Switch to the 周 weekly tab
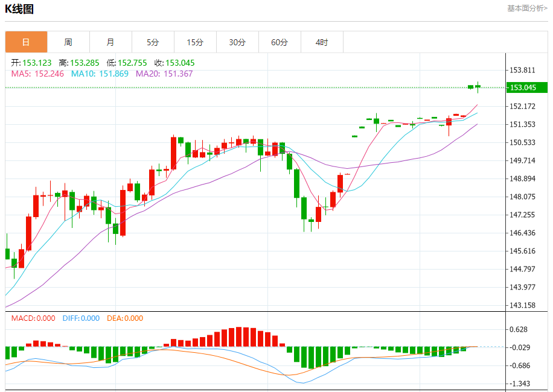 coord(68,42)
